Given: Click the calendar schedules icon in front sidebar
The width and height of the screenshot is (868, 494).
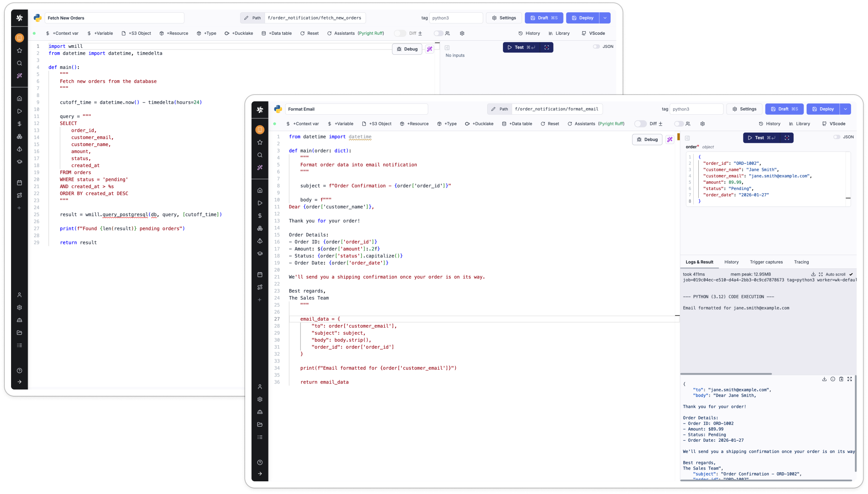Looking at the screenshot, I should [x=260, y=274].
